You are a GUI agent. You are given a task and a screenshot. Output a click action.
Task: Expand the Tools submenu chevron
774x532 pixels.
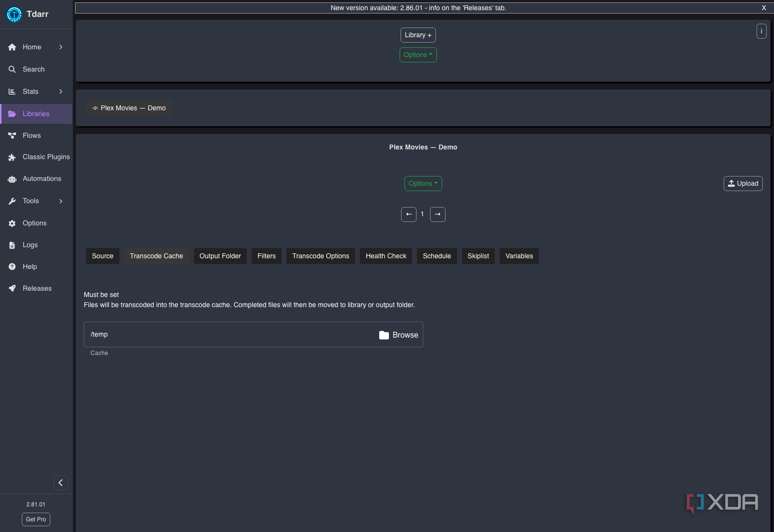tap(61, 201)
